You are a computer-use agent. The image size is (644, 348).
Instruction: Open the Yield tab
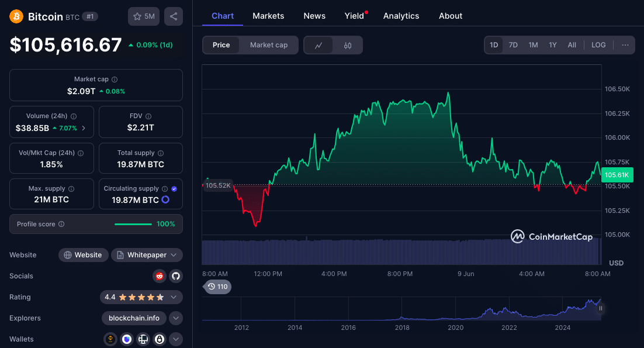[355, 16]
